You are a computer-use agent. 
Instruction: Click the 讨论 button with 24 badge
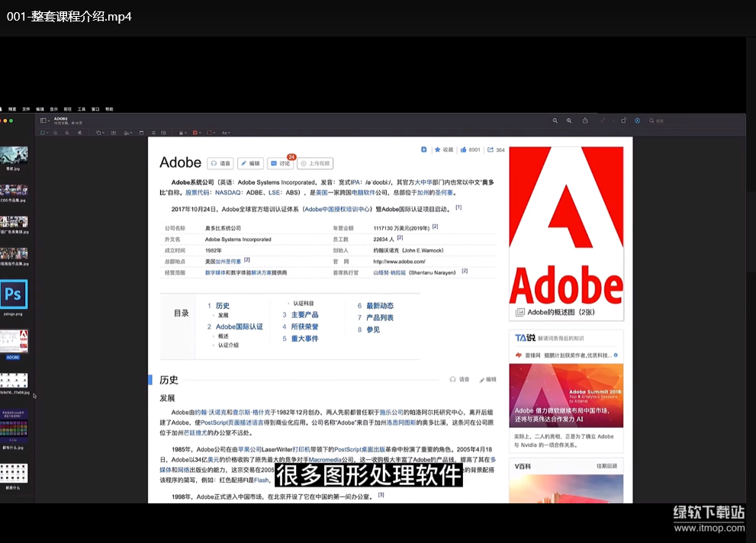pyautogui.click(x=280, y=163)
